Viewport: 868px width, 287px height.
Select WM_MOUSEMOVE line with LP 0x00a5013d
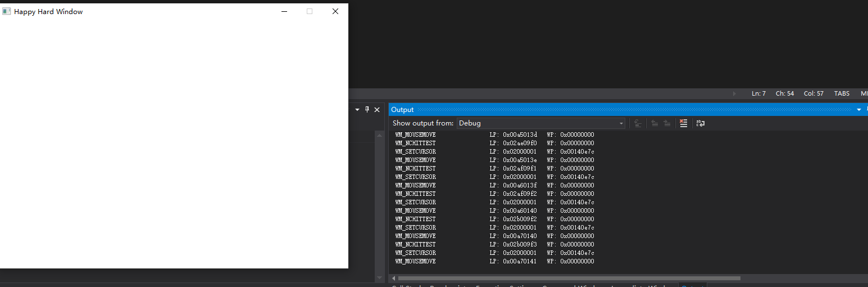point(494,134)
